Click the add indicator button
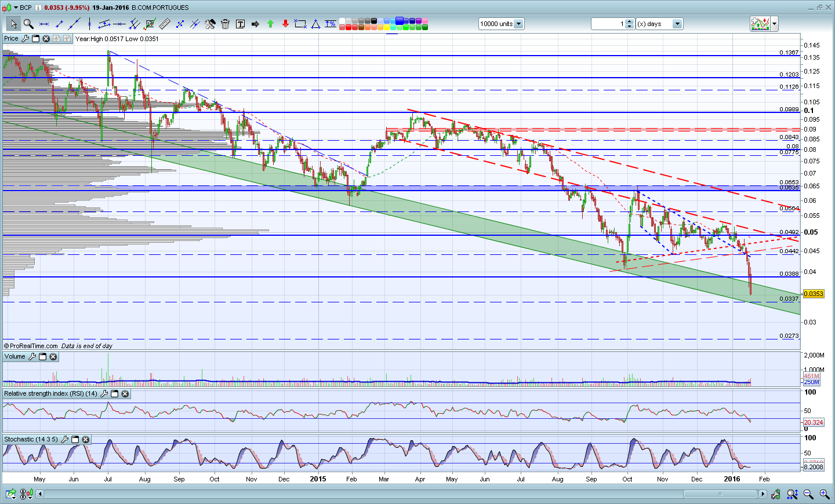Screen dimensions: 835x504 pyautogui.click(x=760, y=24)
